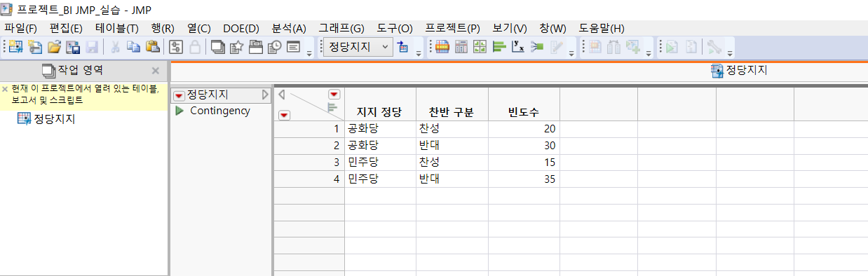The image size is (868, 276).
Task: Close the 작업 영역 panel
Action: pos(156,71)
